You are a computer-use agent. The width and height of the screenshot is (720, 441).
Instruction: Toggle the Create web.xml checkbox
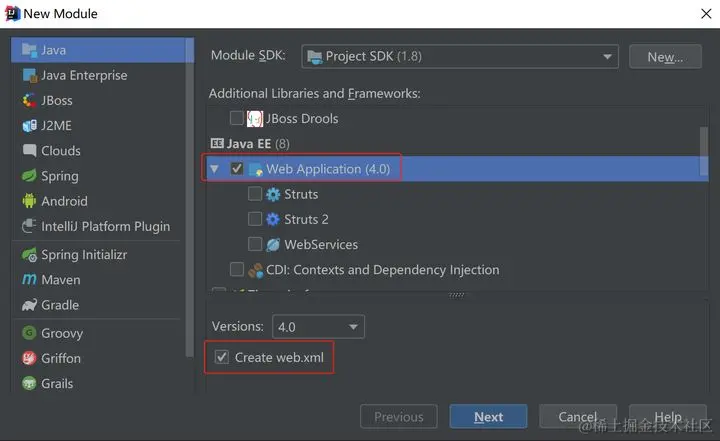coord(222,357)
